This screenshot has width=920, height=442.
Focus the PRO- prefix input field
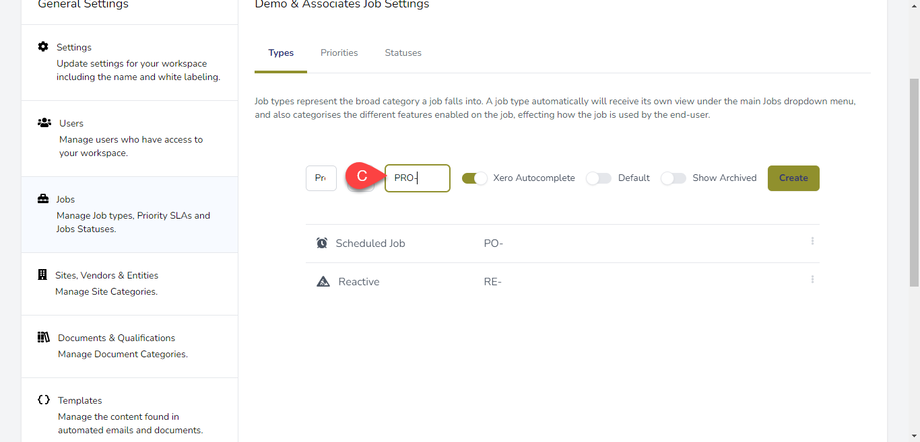(x=417, y=178)
